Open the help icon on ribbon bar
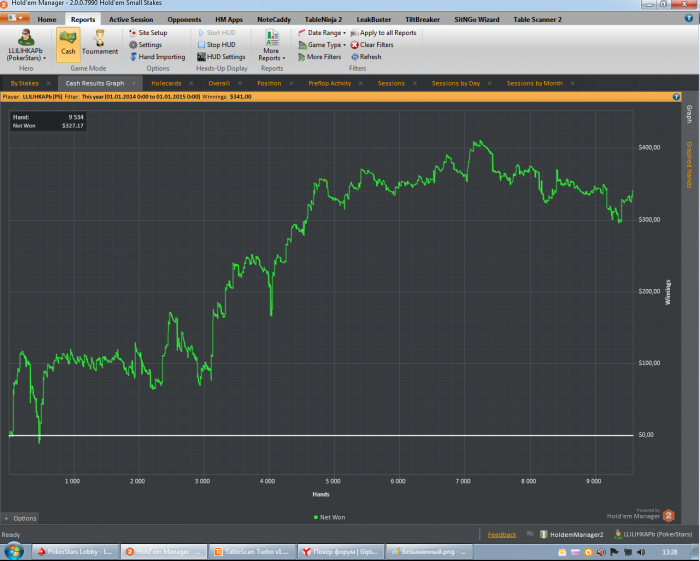Image resolution: width=700 pixels, height=561 pixels. pos(689,18)
